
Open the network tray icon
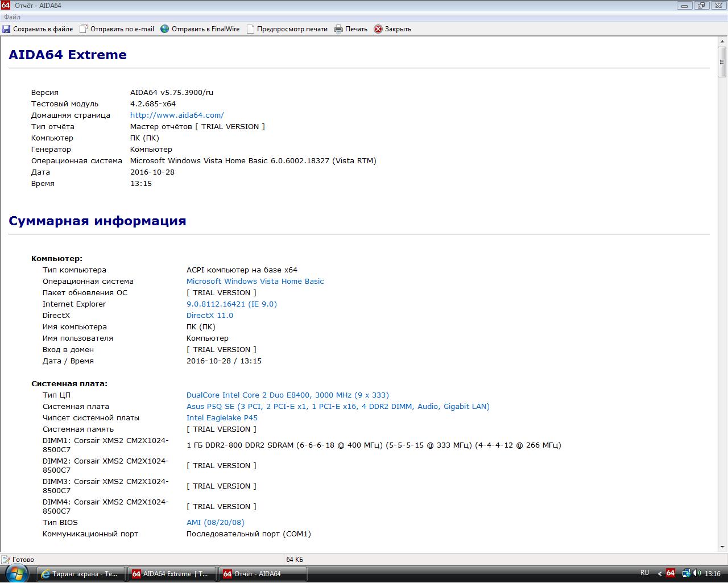(x=686, y=573)
